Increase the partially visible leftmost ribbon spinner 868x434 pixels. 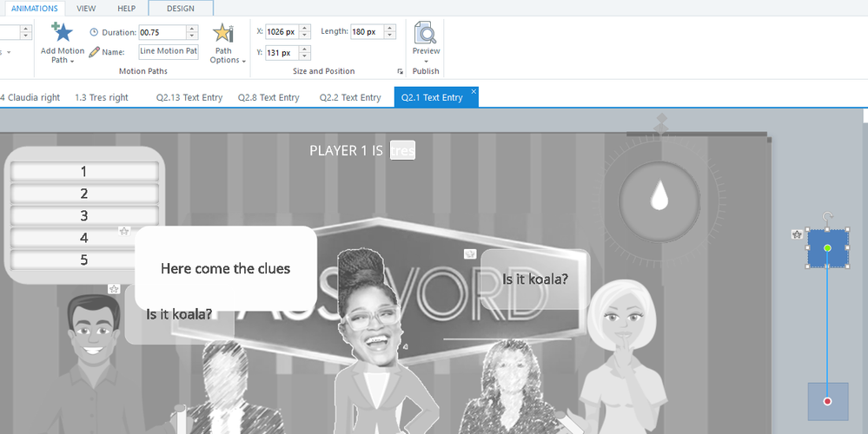25,29
